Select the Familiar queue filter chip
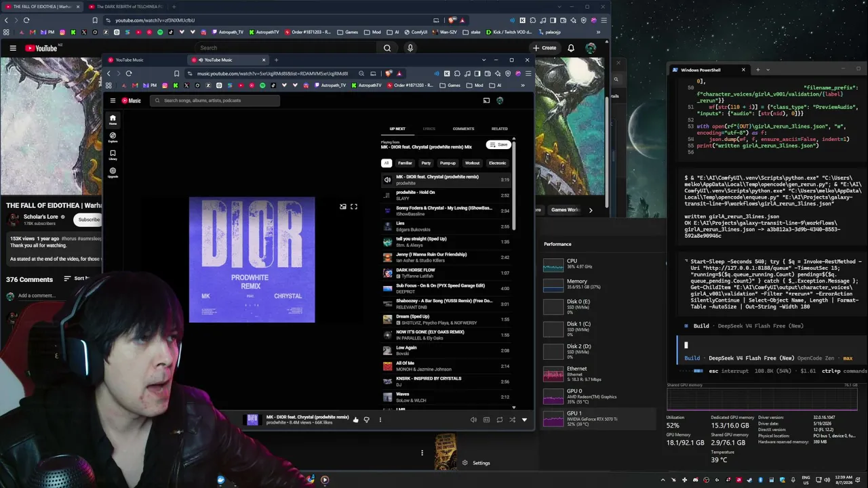 point(405,163)
